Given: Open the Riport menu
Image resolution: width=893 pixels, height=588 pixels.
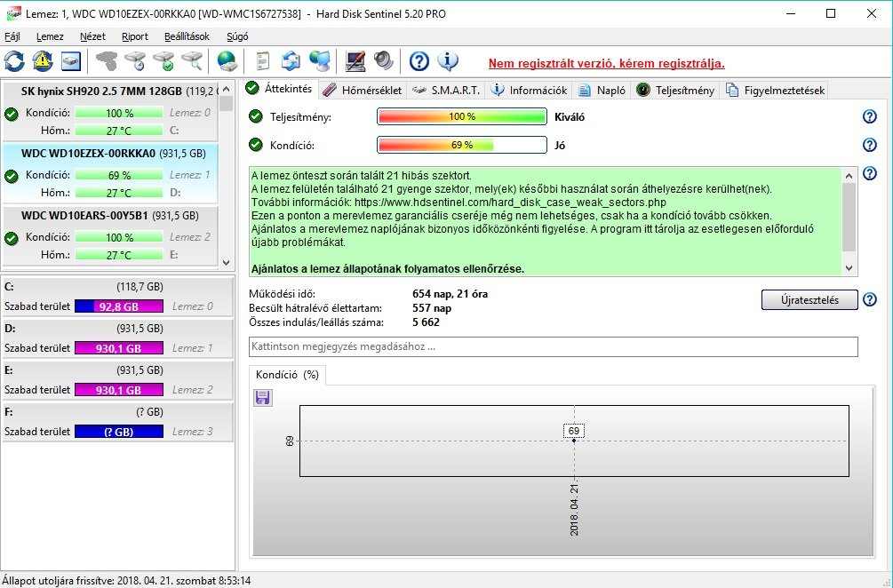Looking at the screenshot, I should click(x=134, y=36).
